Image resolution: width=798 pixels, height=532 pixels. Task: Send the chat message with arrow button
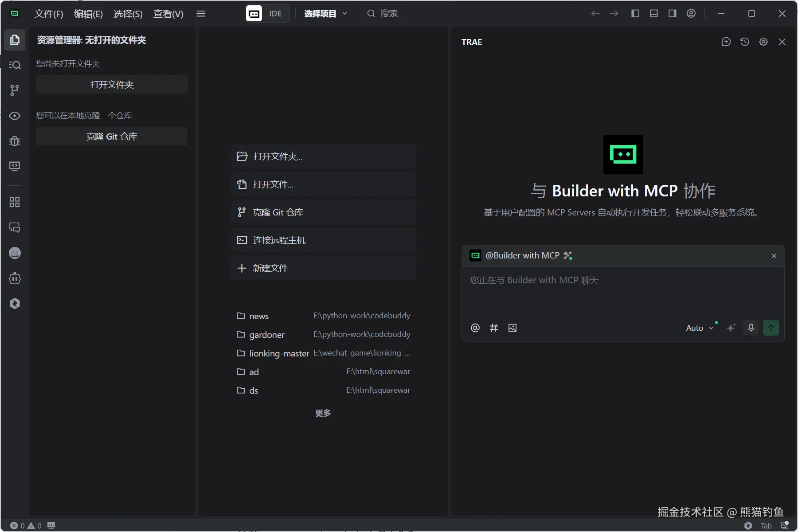point(771,328)
